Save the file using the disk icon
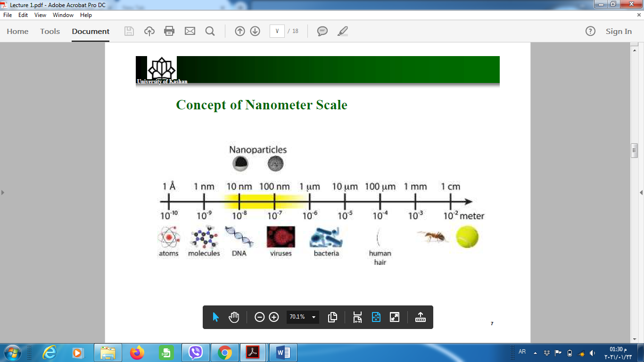Screen dimensions: 644x362 coord(129,31)
